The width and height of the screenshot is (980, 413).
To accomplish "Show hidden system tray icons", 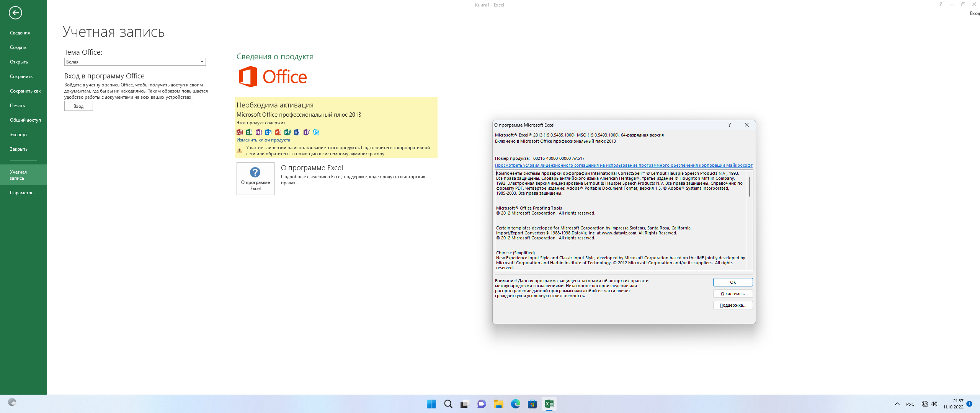I will (x=897, y=404).
